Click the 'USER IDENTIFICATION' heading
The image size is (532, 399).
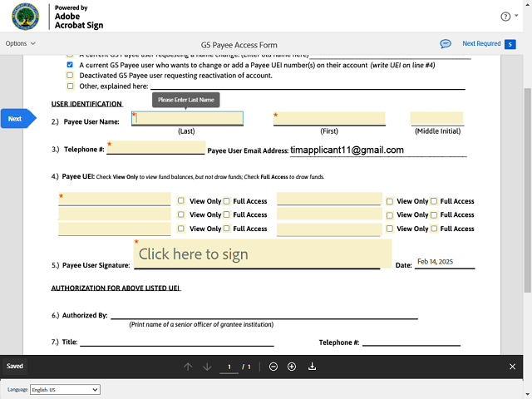pos(86,104)
